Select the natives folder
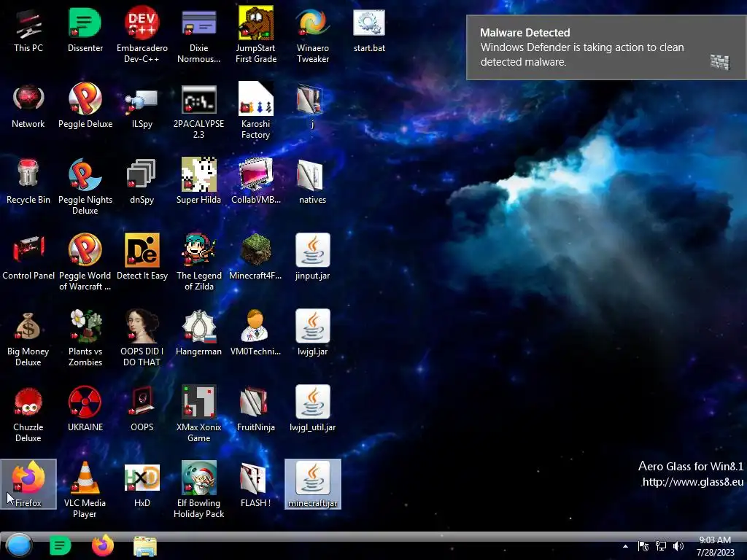Screen dimensions: 747x560 point(312,182)
